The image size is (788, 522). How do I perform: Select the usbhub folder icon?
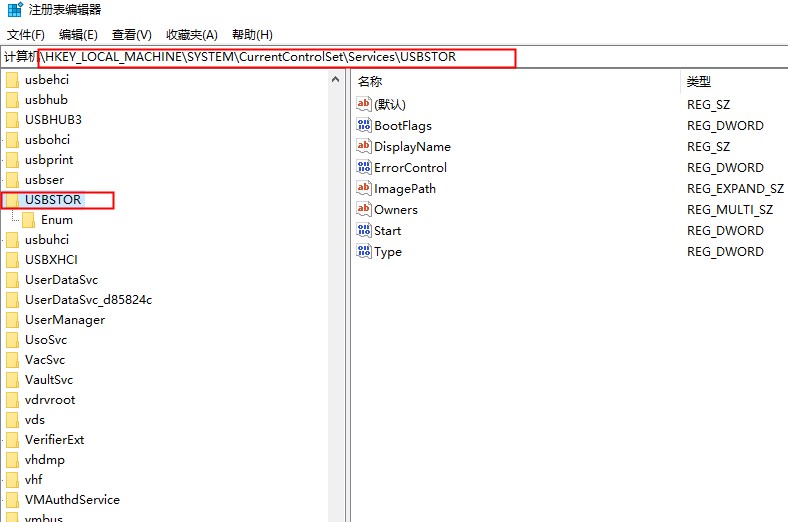13,100
